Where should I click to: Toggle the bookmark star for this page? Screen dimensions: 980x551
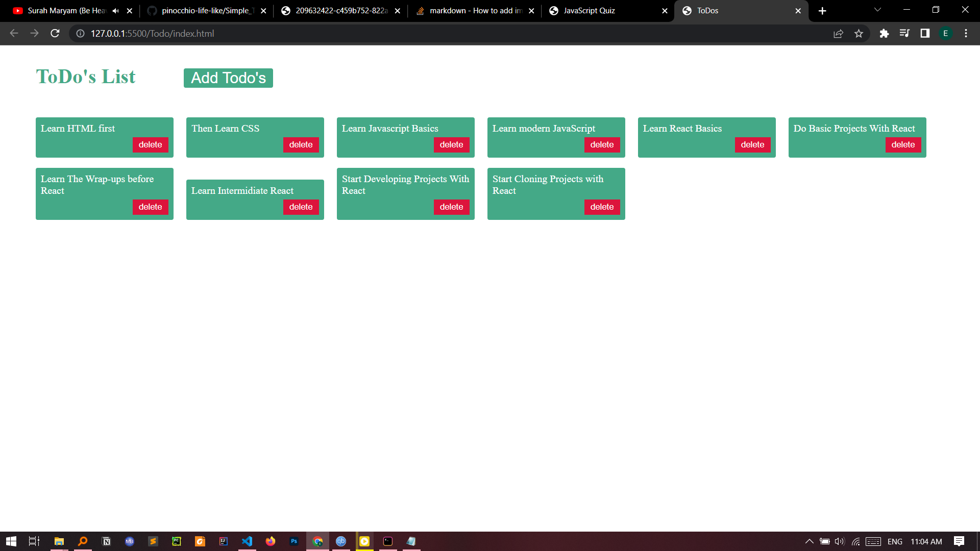coord(859,33)
